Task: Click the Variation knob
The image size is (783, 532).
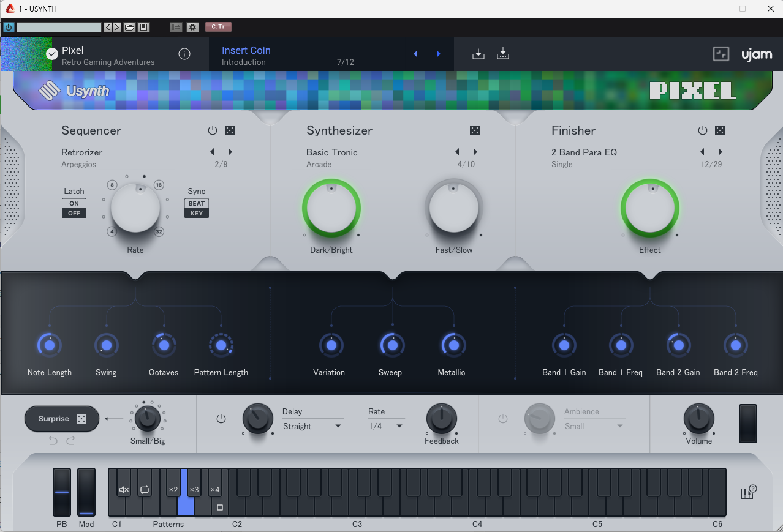Action: pyautogui.click(x=331, y=345)
